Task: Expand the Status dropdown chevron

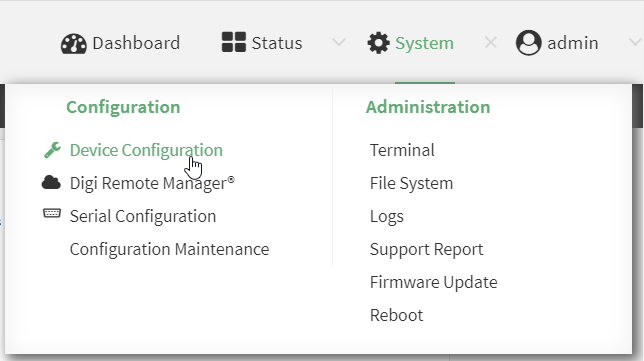Action: [339, 42]
